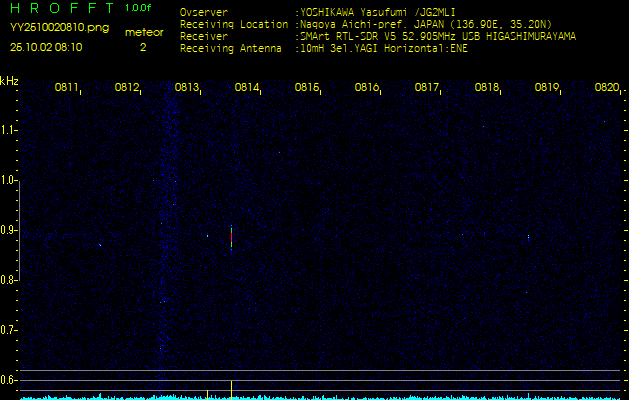Click the 0.6 kHz axis label
Screen dimensions: 629x400
pyautogui.click(x=9, y=380)
